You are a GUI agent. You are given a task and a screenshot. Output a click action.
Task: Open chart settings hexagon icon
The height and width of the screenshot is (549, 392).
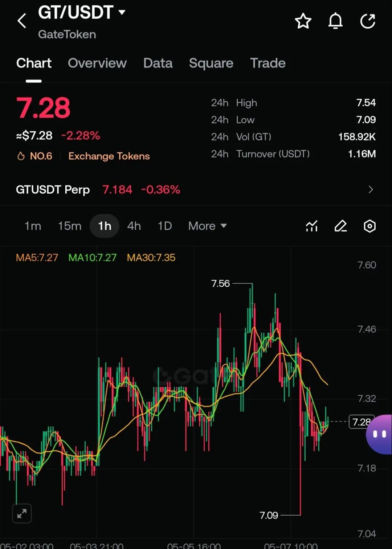369,226
